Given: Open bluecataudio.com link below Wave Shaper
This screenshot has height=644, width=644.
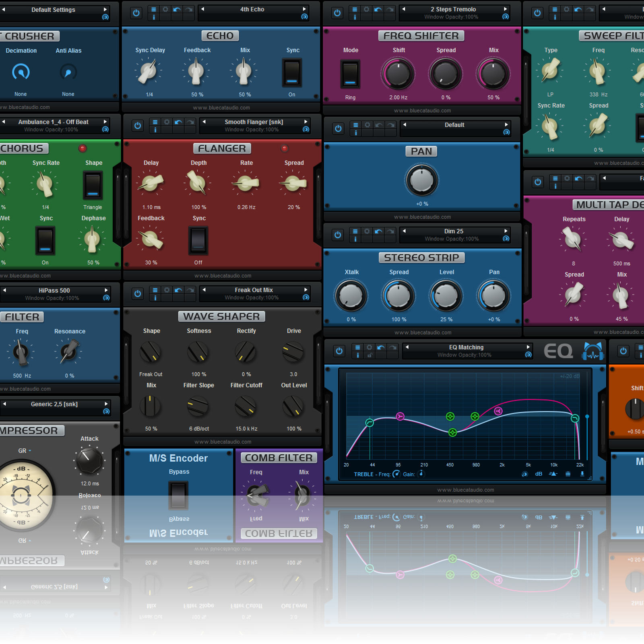Looking at the screenshot, I should (223, 442).
